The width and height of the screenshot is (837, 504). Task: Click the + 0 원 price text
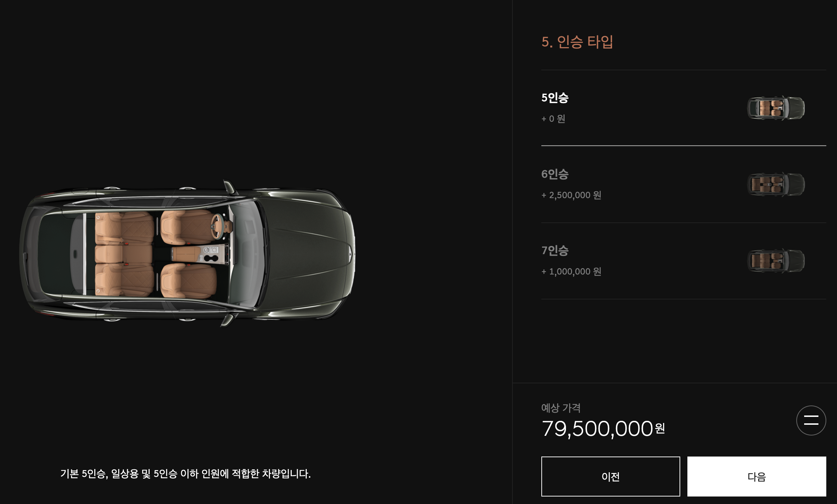553,119
